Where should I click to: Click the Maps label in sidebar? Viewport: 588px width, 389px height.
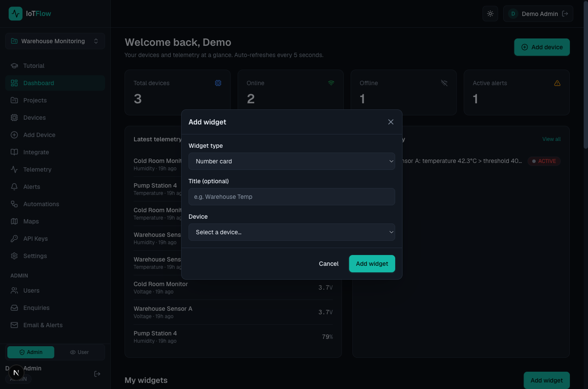pyautogui.click(x=31, y=221)
